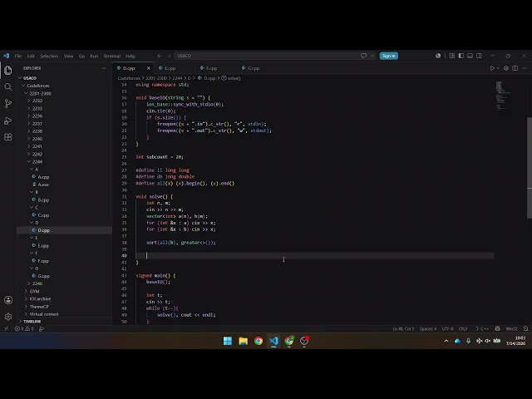532x399 pixels.
Task: Click the Visual Studio Code logo icon
Action: tap(7, 56)
